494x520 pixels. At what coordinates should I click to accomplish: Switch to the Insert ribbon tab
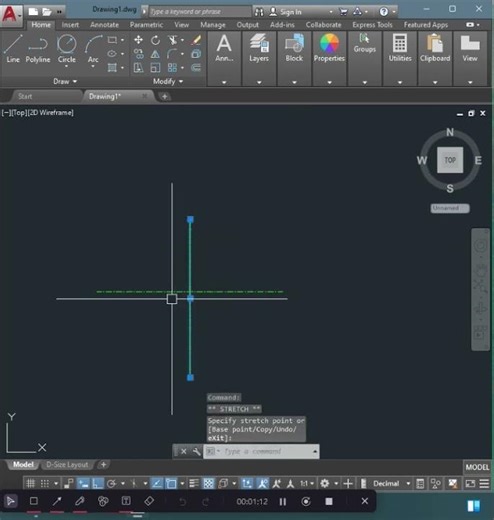coord(70,25)
